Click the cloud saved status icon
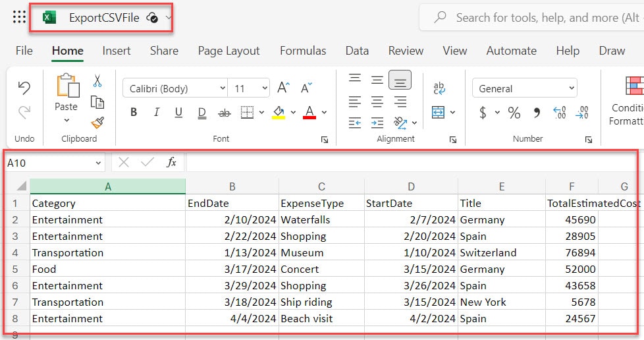 (x=152, y=18)
